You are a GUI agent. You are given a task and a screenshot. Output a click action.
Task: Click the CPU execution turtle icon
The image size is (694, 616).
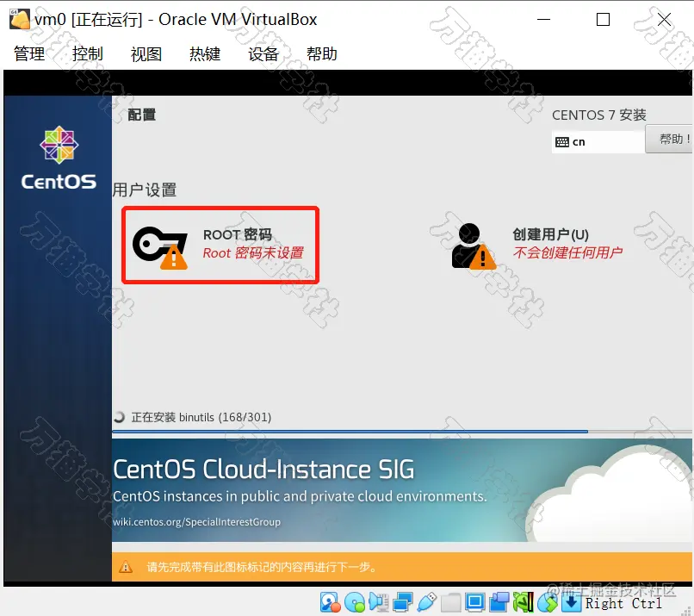[524, 602]
